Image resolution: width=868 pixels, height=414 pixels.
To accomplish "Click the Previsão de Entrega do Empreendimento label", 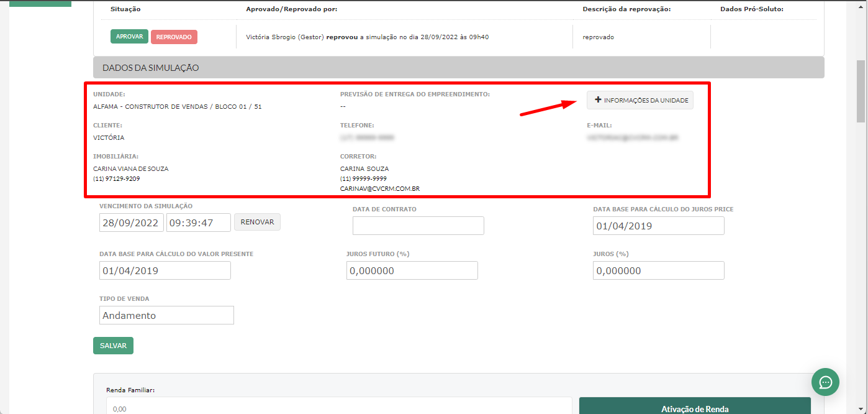I will tap(415, 94).
